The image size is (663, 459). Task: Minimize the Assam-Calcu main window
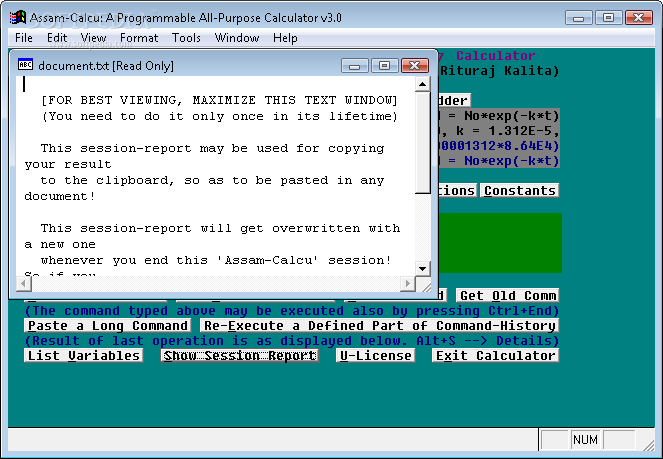tap(578, 18)
